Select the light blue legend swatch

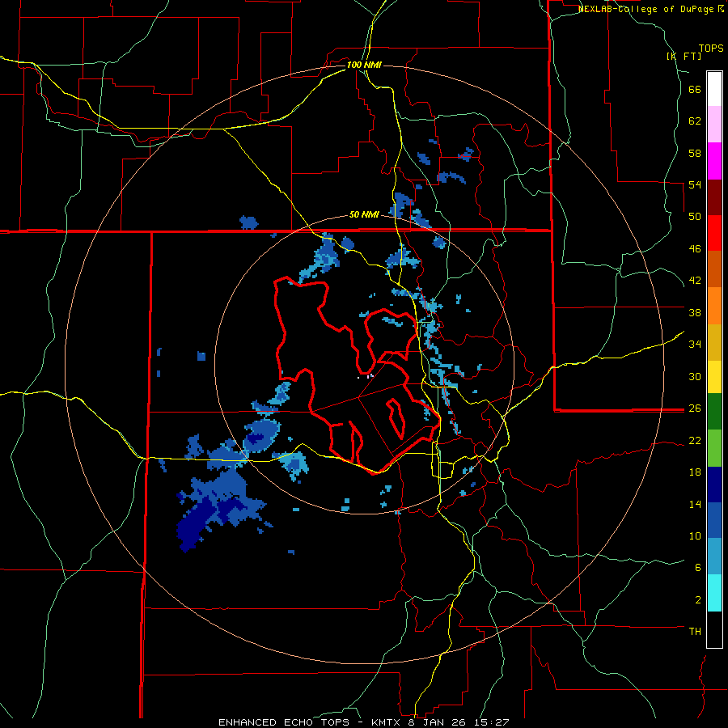click(714, 557)
